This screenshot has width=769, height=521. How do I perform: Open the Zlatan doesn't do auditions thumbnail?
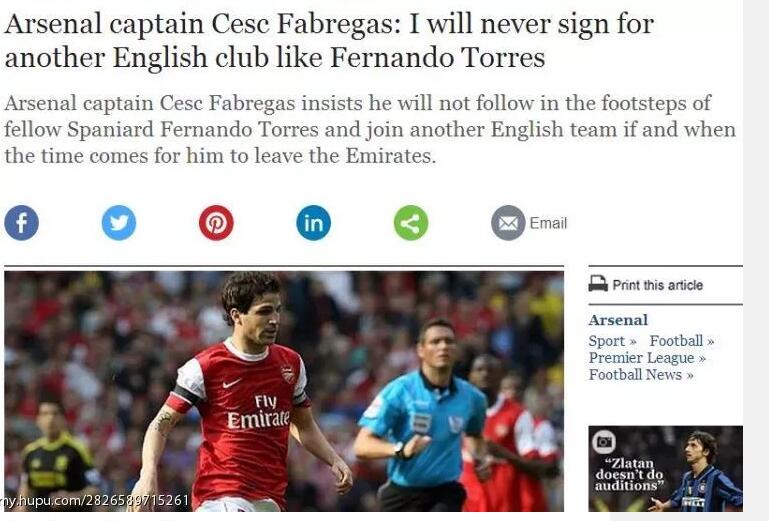pyautogui.click(x=666, y=469)
